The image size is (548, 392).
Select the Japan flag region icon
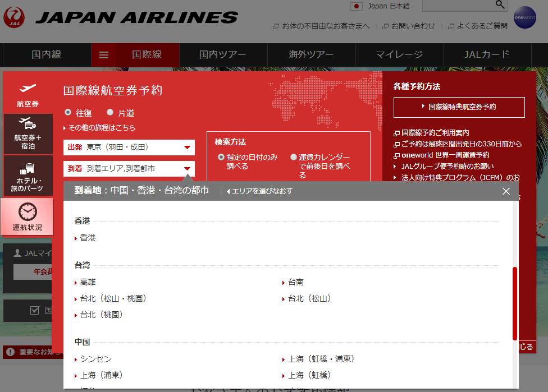pos(356,6)
